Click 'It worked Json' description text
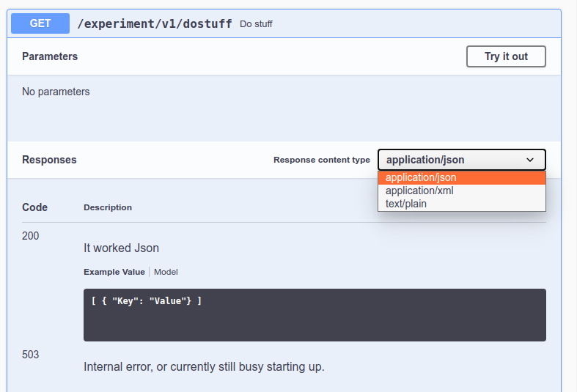This screenshot has height=392, width=577. pos(121,248)
